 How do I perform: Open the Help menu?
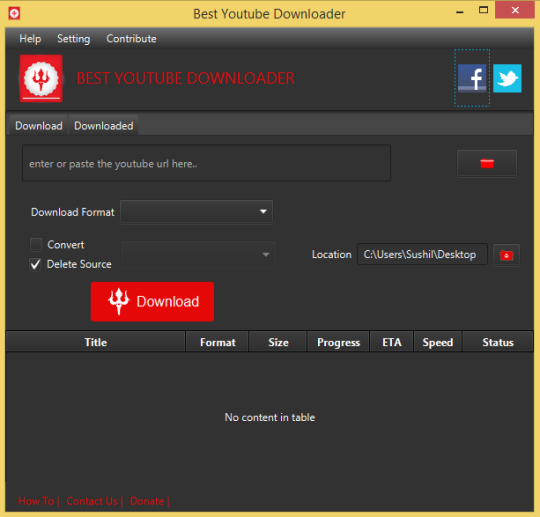coord(30,39)
